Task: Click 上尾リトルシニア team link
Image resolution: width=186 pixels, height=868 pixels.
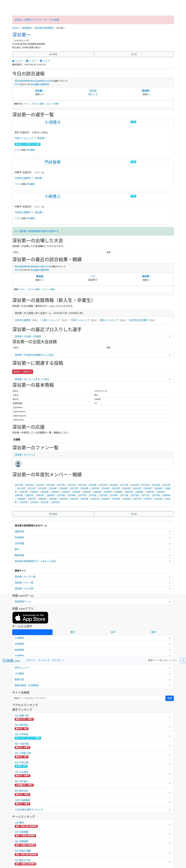Action: [51, 320]
